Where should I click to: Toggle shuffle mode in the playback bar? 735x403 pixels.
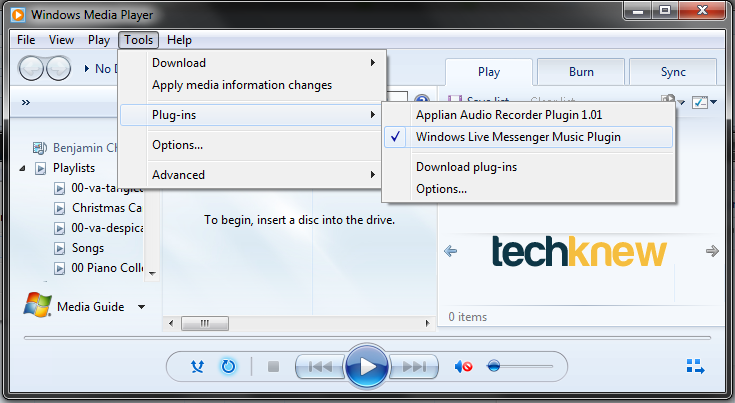coord(197,366)
